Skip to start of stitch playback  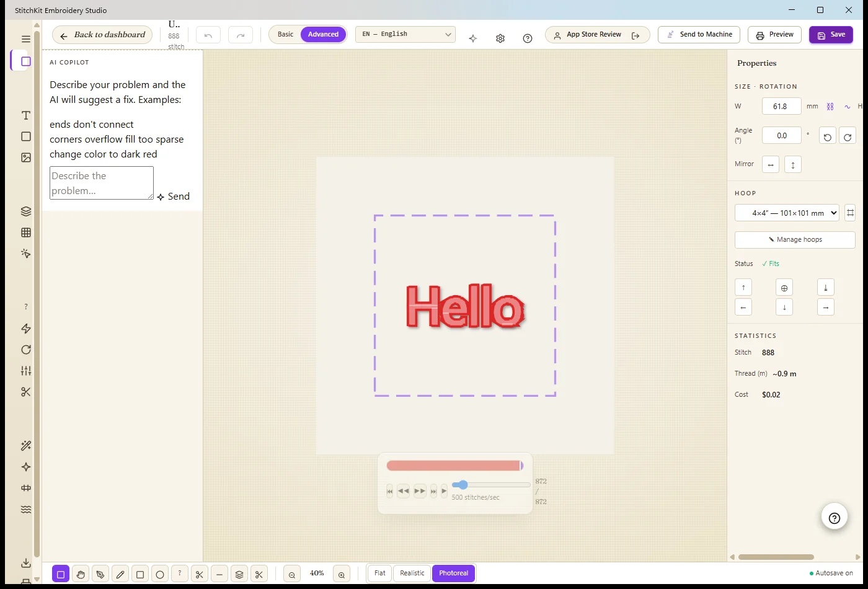point(389,491)
